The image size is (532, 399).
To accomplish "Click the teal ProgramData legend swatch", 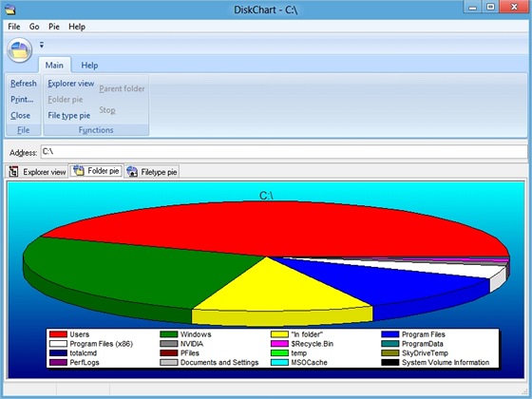I will point(390,344).
